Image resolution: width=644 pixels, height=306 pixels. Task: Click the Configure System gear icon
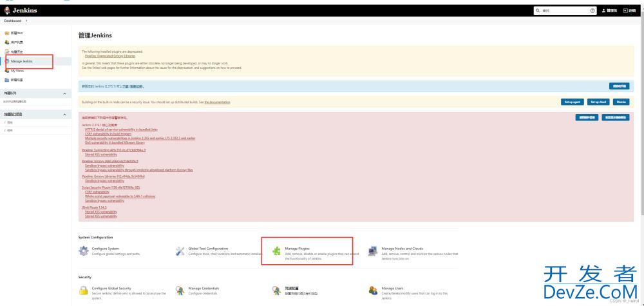click(83, 251)
